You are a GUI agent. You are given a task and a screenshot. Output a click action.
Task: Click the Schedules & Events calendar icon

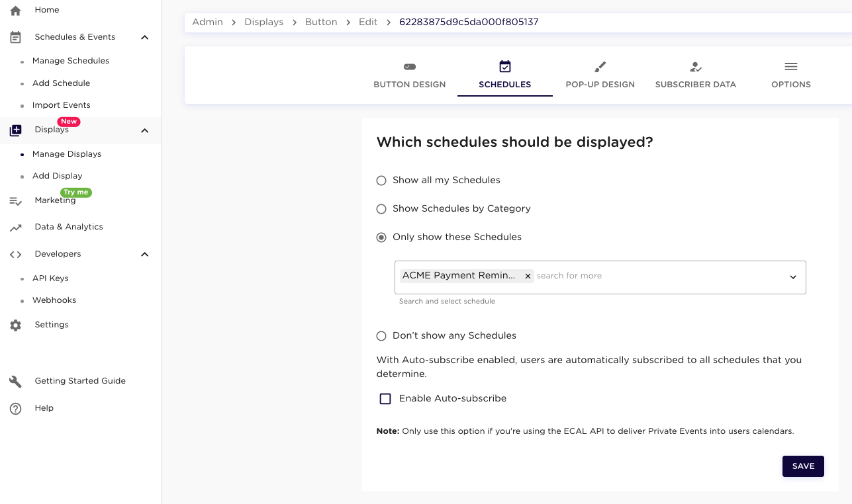(15, 38)
